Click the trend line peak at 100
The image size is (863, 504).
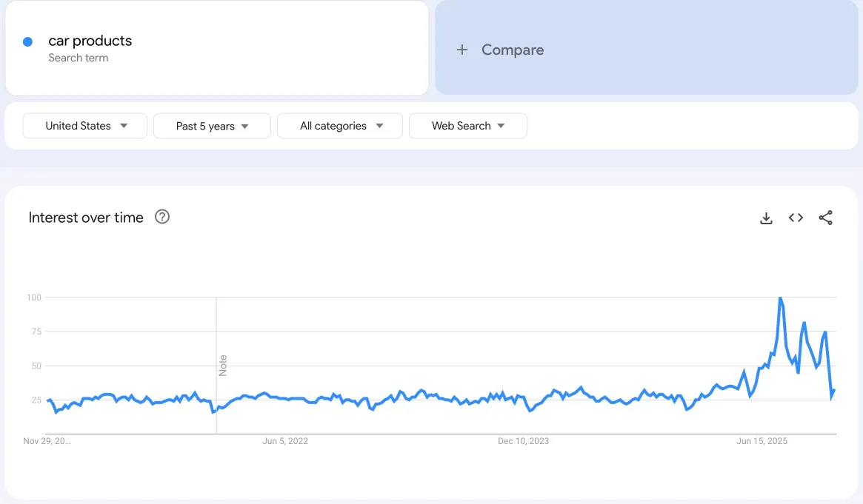click(x=780, y=298)
